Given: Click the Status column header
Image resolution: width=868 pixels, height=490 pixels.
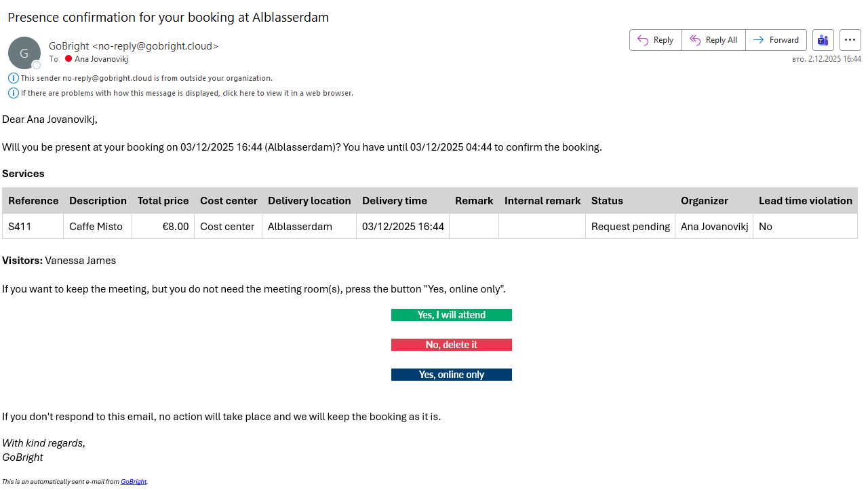Looking at the screenshot, I should (x=607, y=201).
